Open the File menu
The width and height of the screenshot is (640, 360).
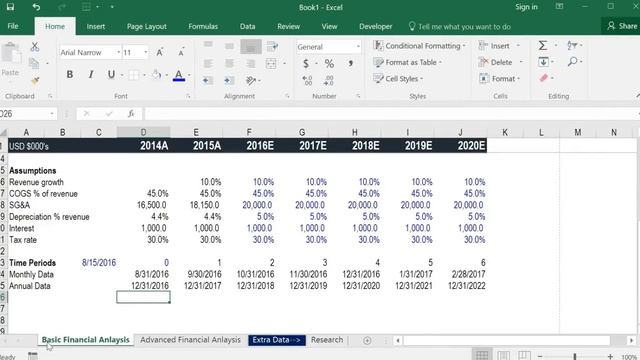tap(13, 26)
